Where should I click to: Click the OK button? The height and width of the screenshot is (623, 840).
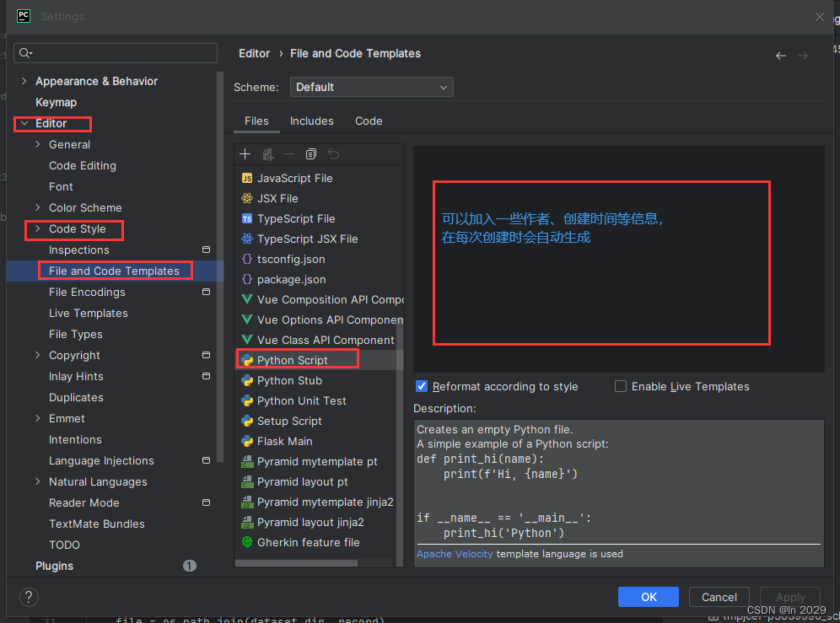pos(649,597)
